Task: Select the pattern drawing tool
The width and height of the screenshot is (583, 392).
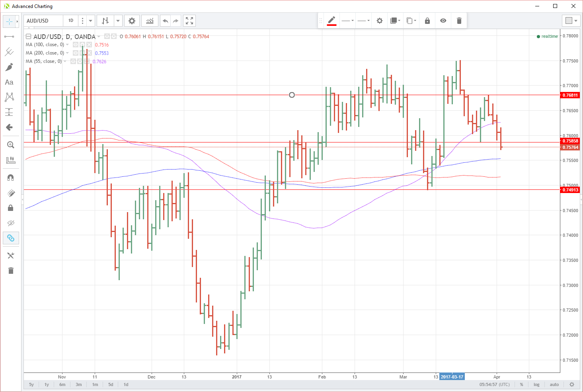Action: click(x=9, y=97)
